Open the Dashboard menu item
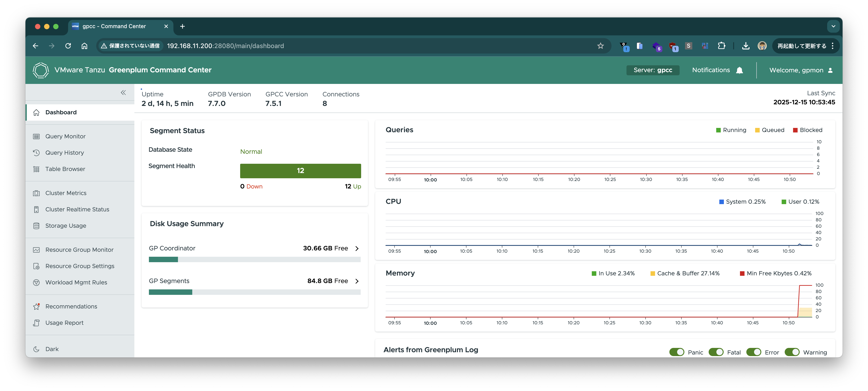Viewport: 868px width, 391px height. tap(80, 112)
